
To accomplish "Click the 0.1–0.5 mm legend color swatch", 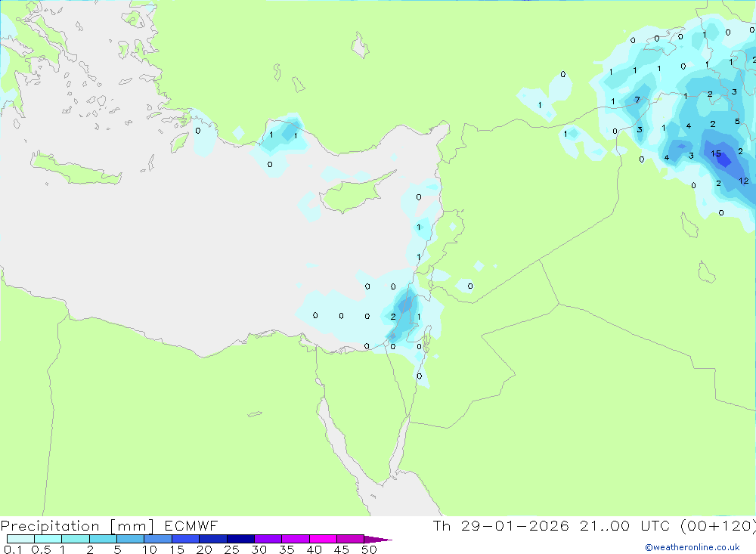I will [20, 539].
